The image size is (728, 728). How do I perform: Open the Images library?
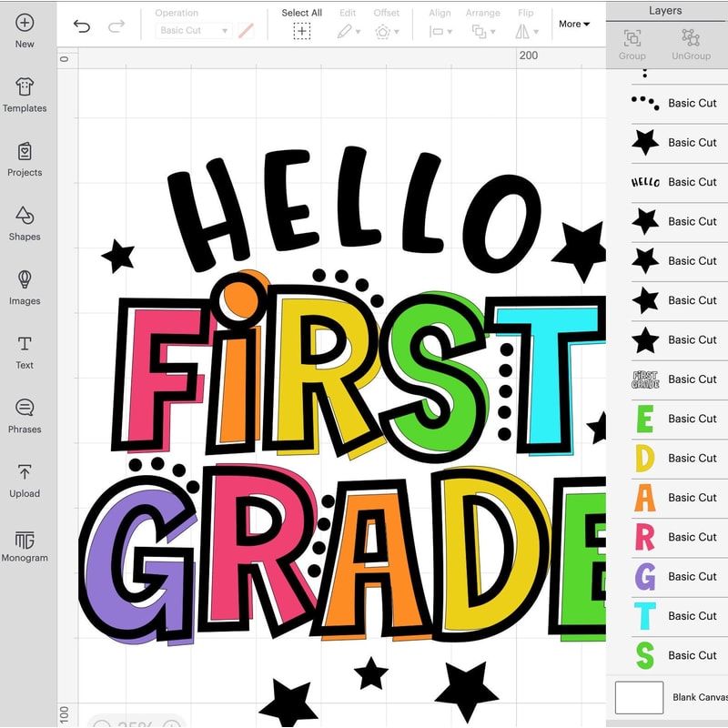[x=25, y=286]
